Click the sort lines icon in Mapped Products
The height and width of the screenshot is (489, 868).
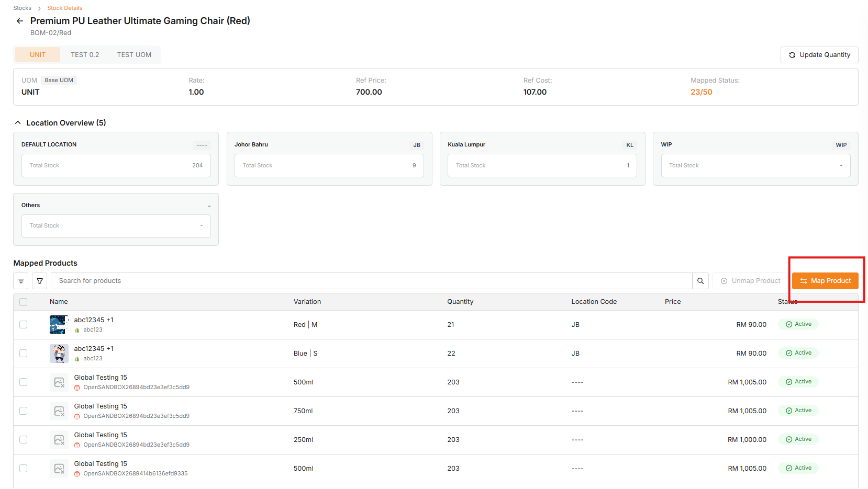coord(21,281)
